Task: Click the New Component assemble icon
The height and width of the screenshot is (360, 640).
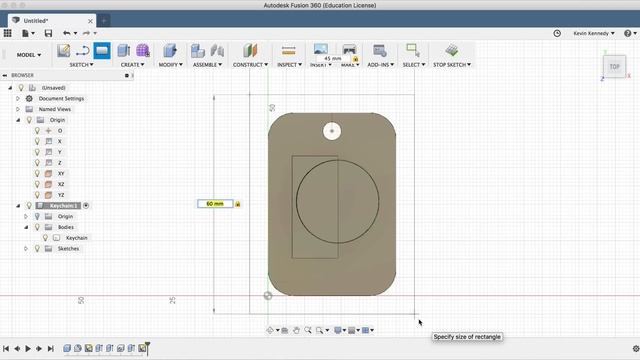Action: pos(198,51)
